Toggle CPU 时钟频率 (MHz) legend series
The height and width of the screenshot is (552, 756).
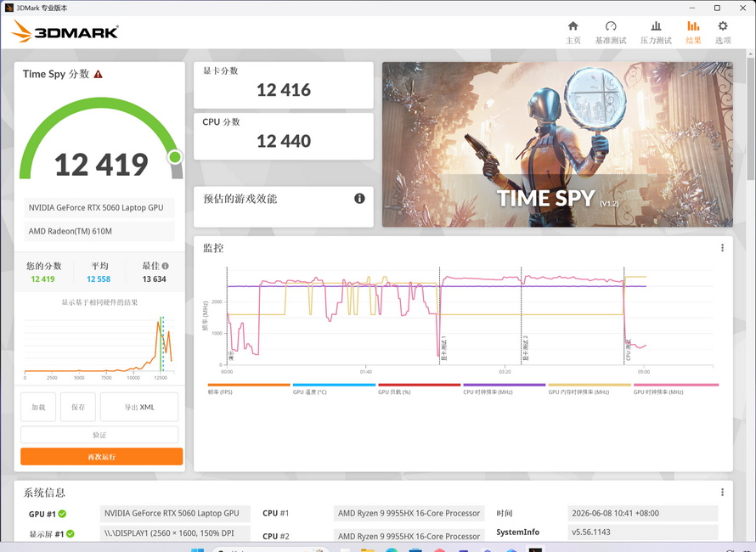[505, 389]
